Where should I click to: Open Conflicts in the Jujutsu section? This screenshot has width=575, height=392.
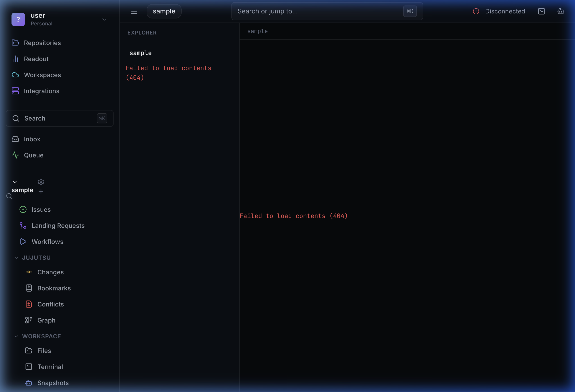coord(50,304)
